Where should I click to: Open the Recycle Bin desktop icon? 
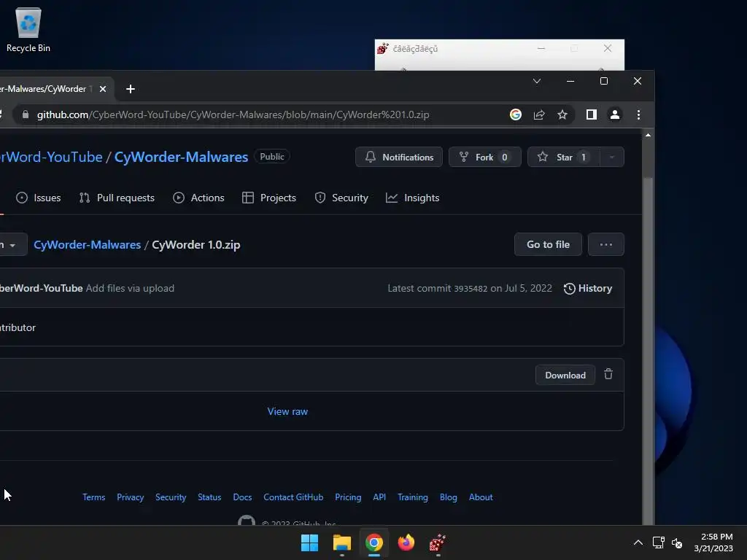pyautogui.click(x=28, y=30)
